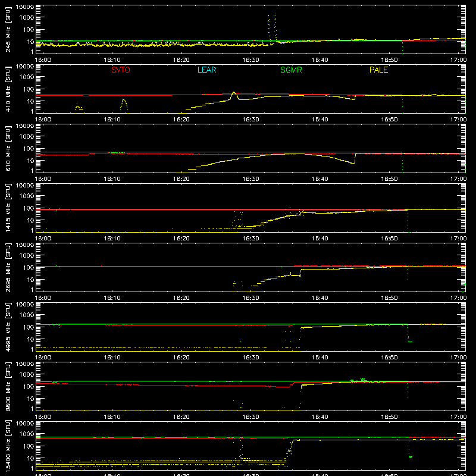
Task: Click the 1000 y-axis label on 410 MHz panel
Action: (x=27, y=77)
